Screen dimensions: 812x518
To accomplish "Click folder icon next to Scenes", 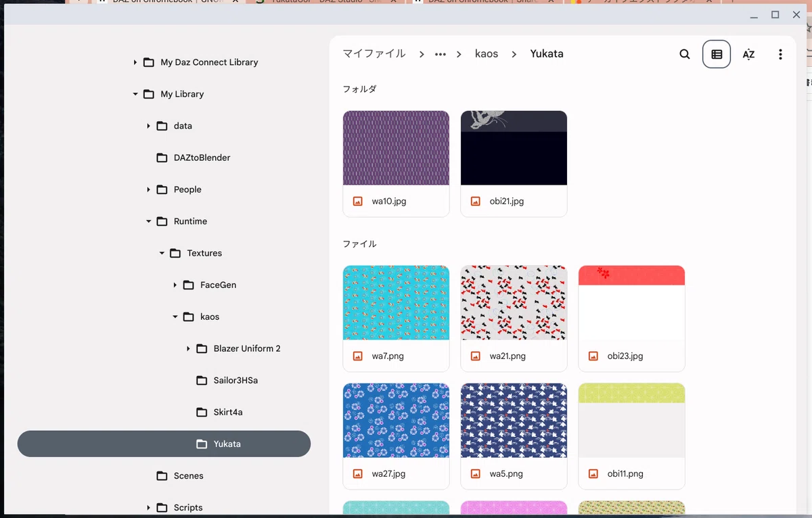I will [162, 475].
